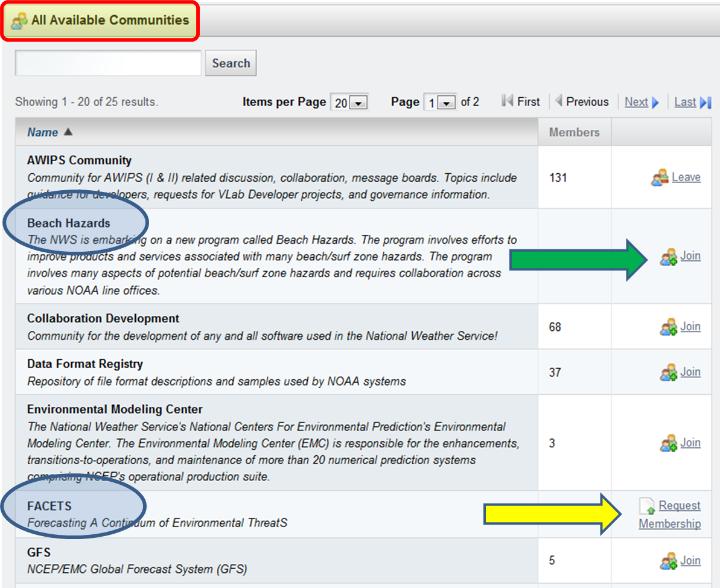
Task: Click the ascending sort arrow beside Name
Action: (x=68, y=132)
